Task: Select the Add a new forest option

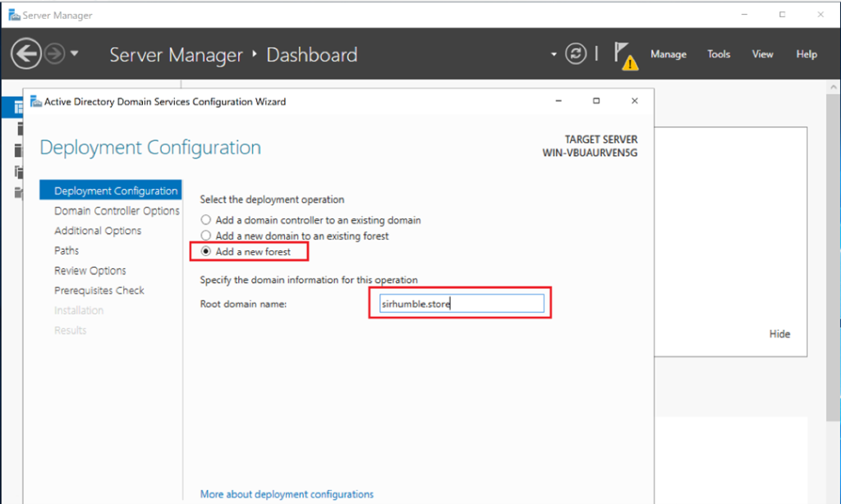Action: coord(206,251)
